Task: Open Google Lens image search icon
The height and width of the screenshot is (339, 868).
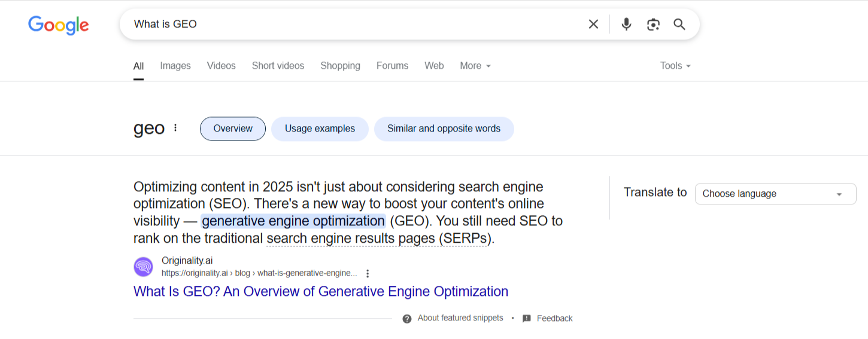Action: tap(653, 24)
